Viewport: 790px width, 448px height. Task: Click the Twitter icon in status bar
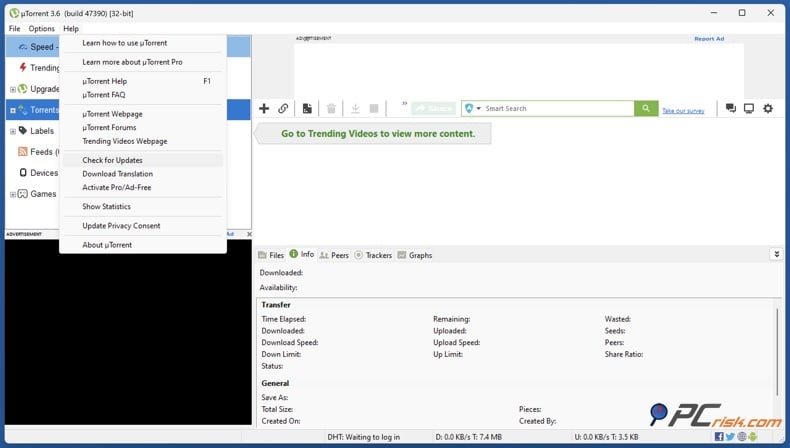pos(730,437)
